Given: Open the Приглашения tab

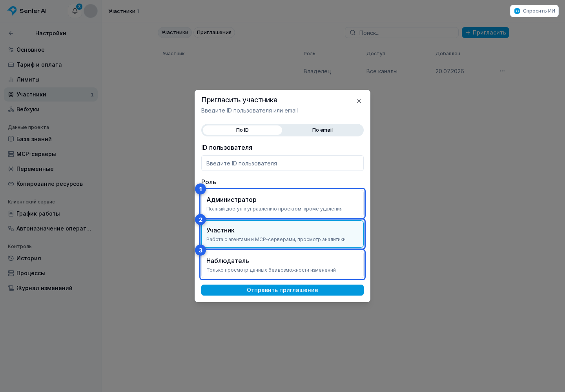Looking at the screenshot, I should (x=214, y=33).
